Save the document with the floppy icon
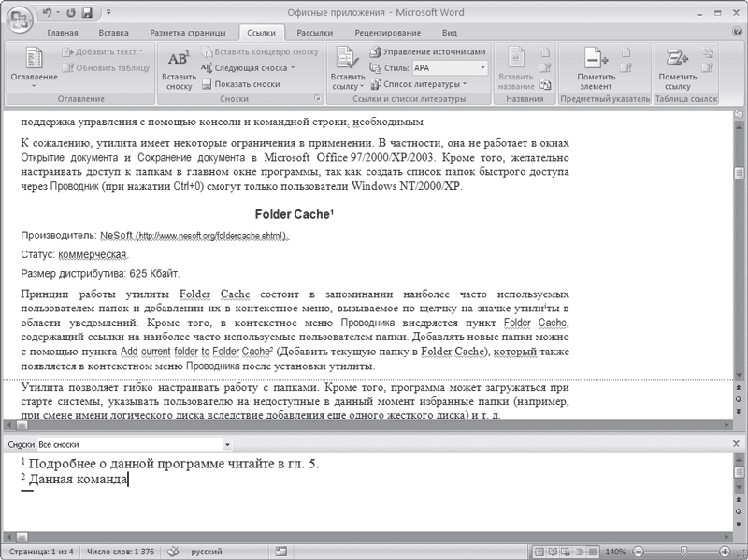This screenshot has height=560, width=748. coord(87,12)
